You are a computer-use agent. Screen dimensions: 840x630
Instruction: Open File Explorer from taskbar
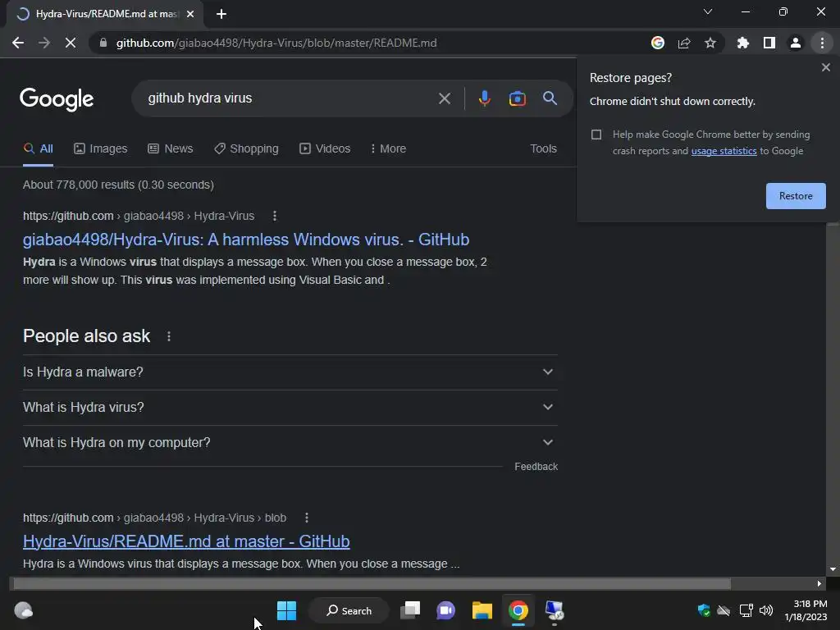482,610
